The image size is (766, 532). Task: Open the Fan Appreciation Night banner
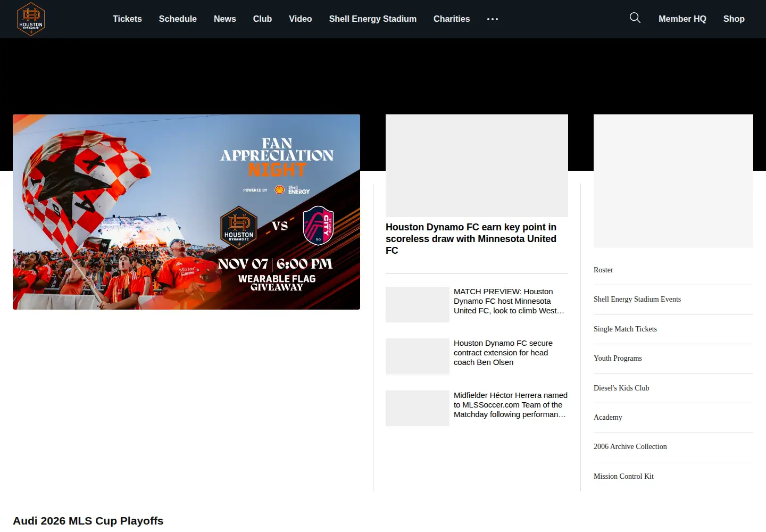point(186,212)
